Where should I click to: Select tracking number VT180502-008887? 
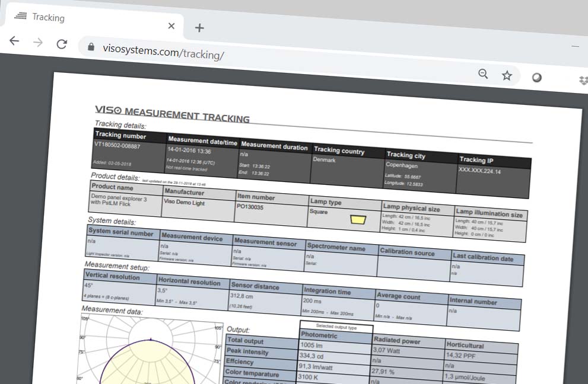(x=117, y=146)
